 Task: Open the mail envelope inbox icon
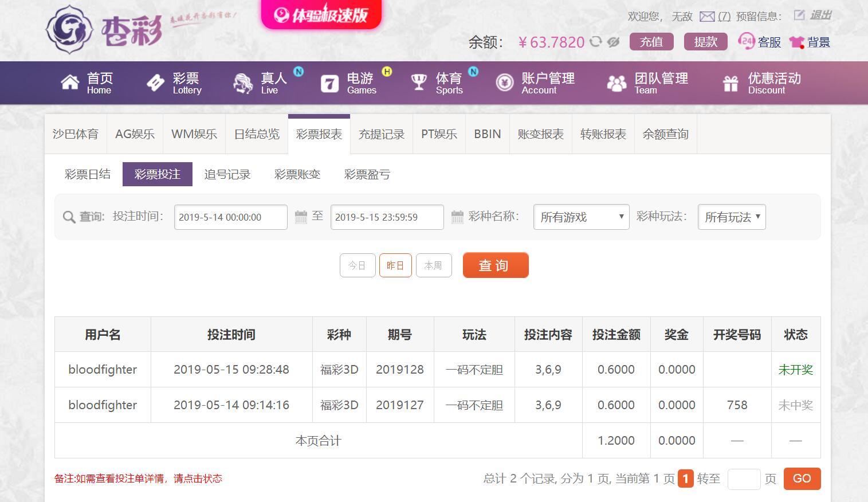point(707,17)
